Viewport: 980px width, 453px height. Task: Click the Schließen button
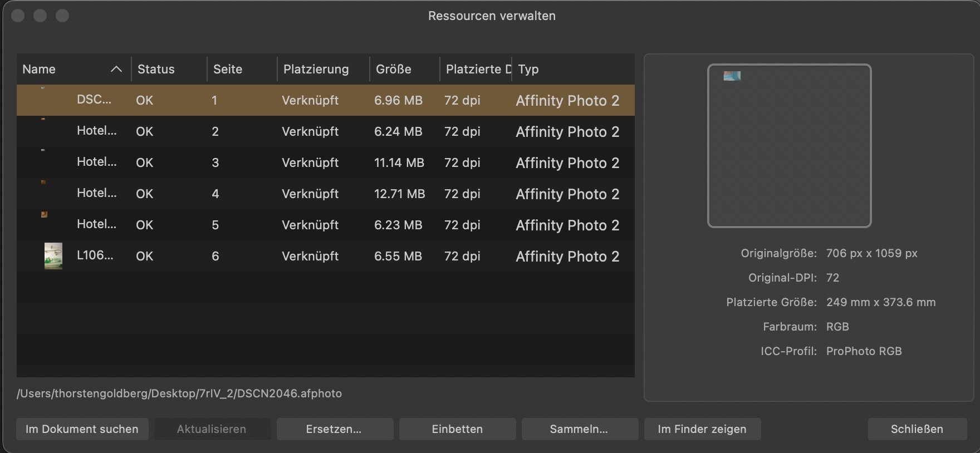click(917, 429)
